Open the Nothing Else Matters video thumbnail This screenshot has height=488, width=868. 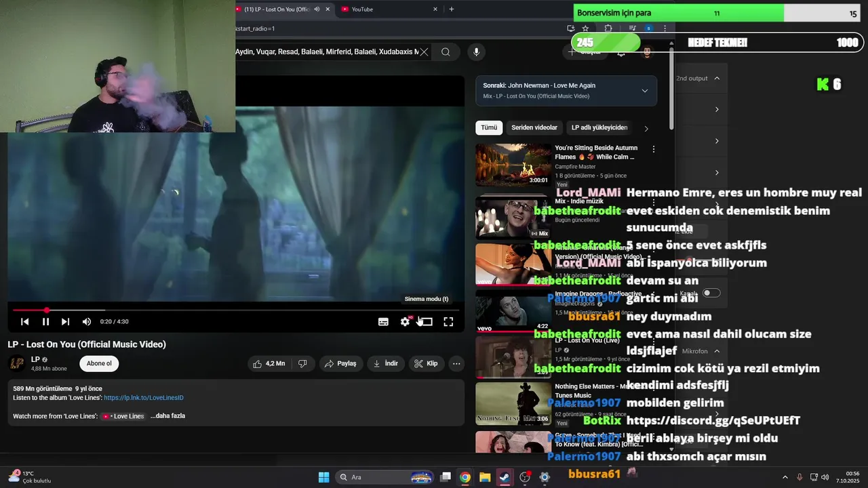[513, 404]
